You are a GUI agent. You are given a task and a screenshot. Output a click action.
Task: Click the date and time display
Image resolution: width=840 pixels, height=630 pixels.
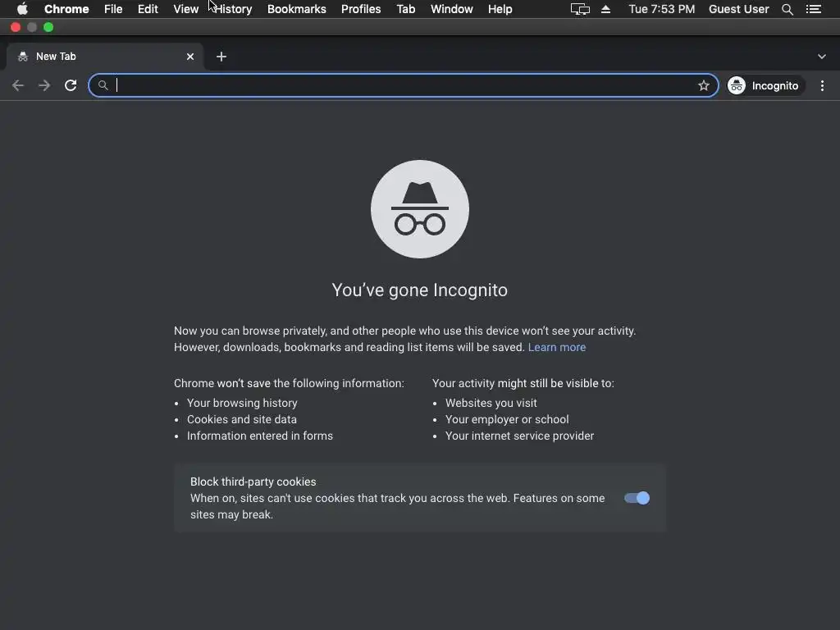pyautogui.click(x=662, y=9)
